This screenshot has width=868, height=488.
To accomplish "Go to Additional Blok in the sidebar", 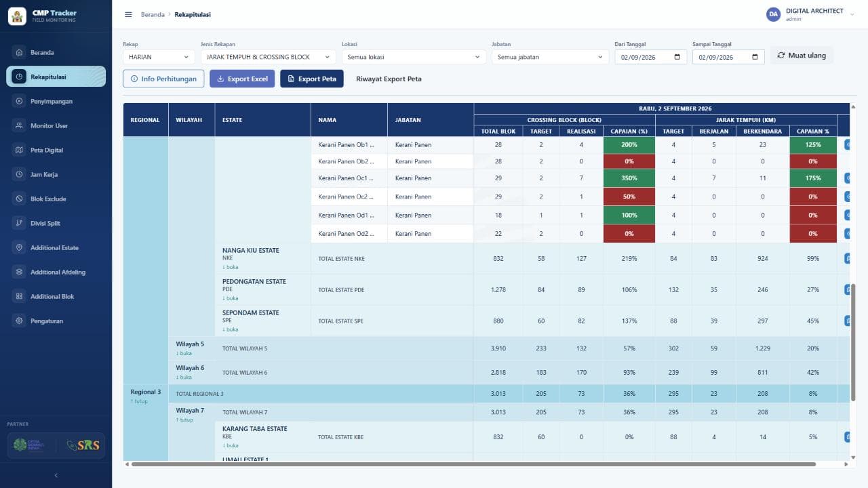I will [x=56, y=296].
